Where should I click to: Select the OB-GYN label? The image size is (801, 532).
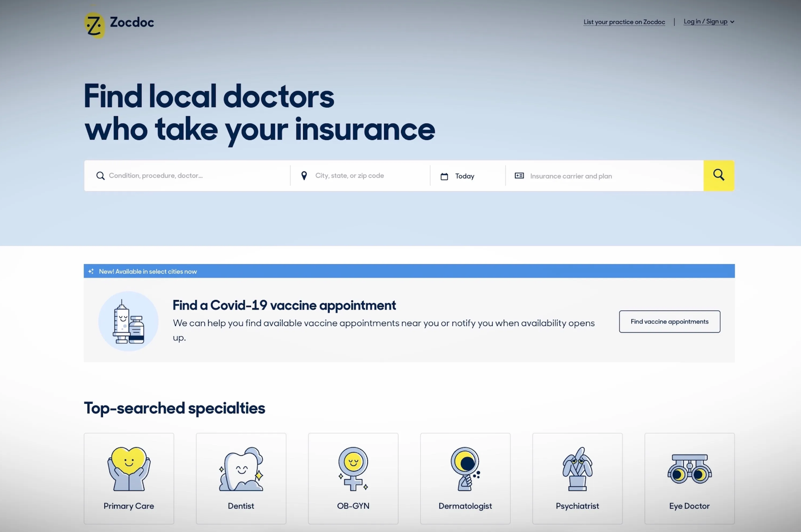(353, 506)
